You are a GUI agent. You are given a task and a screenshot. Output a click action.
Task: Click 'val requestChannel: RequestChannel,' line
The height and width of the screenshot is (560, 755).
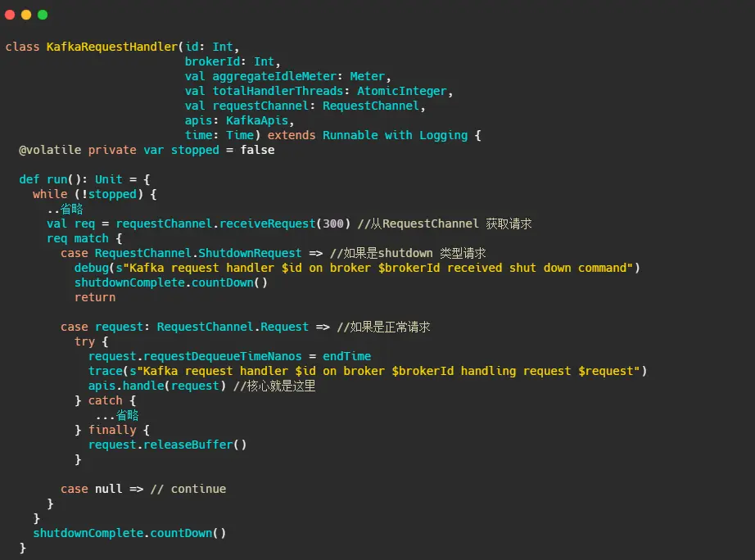(305, 106)
